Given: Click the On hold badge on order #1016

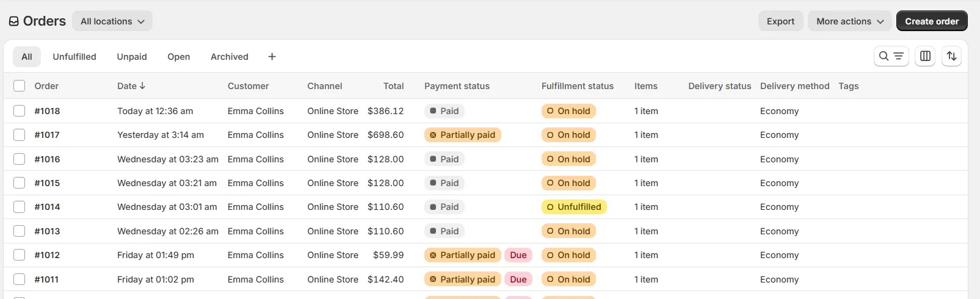Looking at the screenshot, I should (x=568, y=159).
